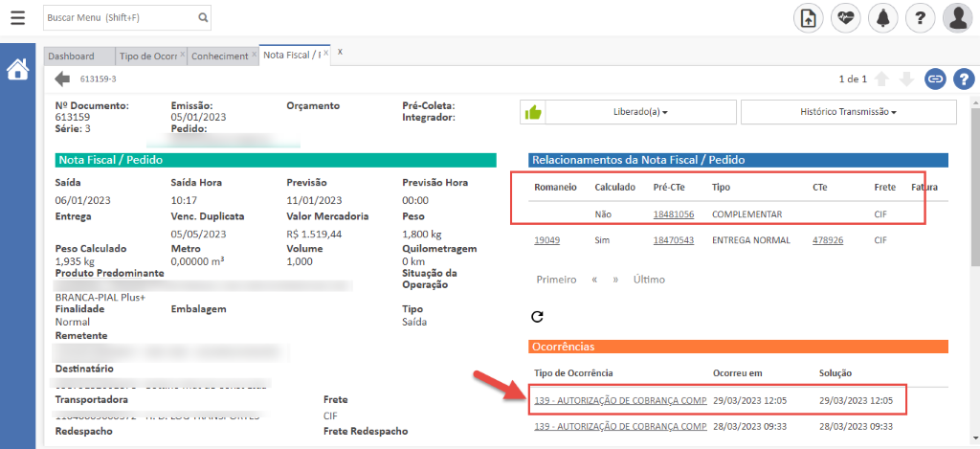Screen dimensions: 980x449
Task: Switch to the Conheciment tab
Action: tap(219, 56)
